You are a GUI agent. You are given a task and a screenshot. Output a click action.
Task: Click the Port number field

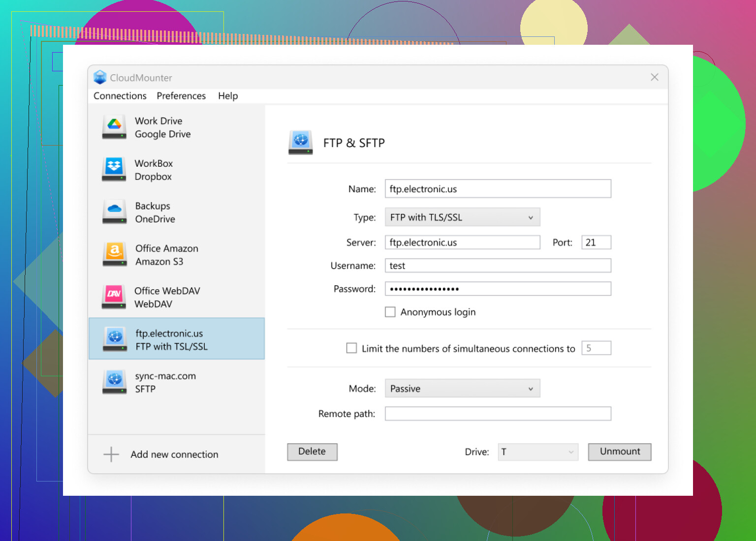coord(596,242)
